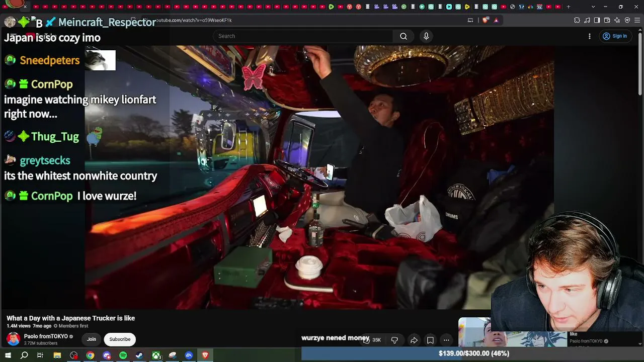Open Google Chrome from the taskbar
644x362 pixels.
coord(90,355)
